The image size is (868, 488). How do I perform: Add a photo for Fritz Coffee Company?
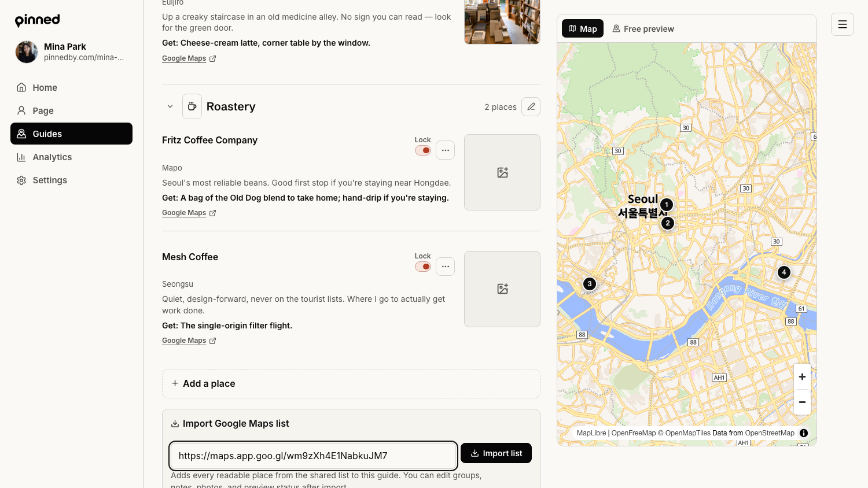502,172
